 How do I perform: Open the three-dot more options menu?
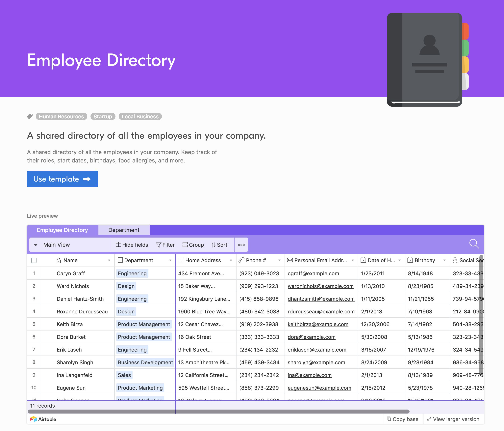pos(241,245)
